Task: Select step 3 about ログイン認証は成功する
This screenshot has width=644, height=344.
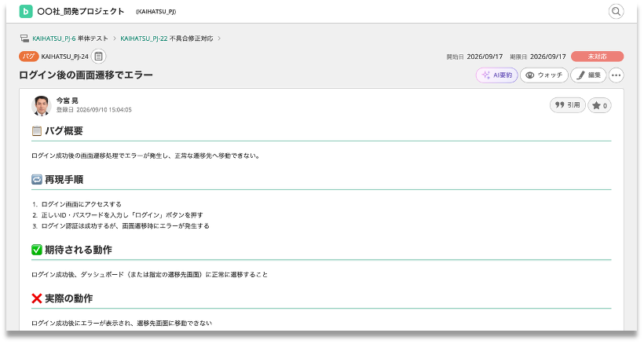Action: (x=126, y=226)
